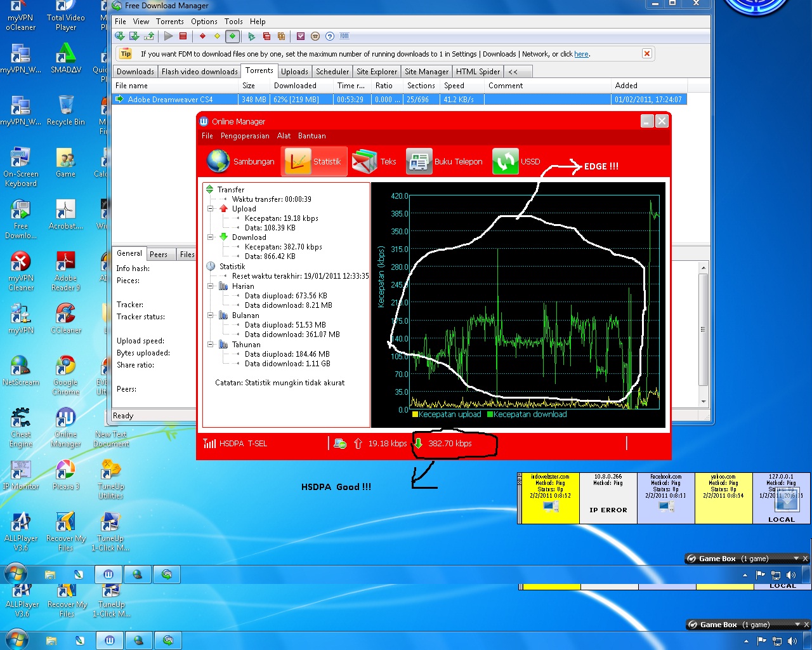
Task: Select the green diamond light traffic mode
Action: 232,36
